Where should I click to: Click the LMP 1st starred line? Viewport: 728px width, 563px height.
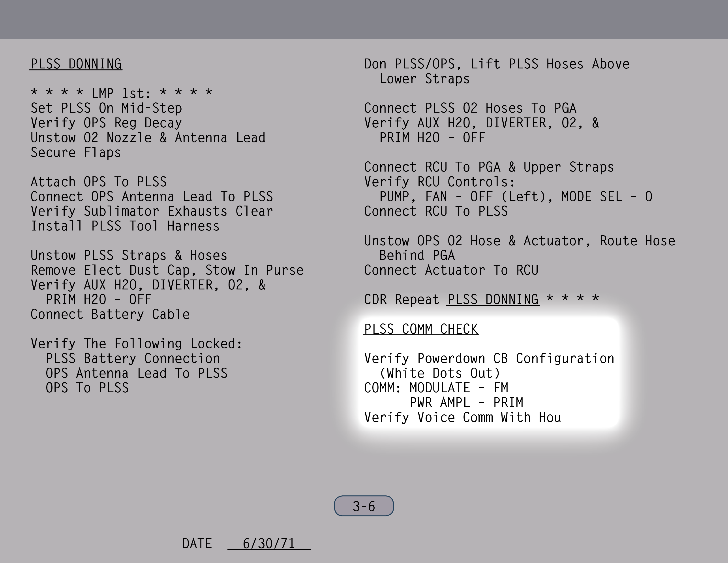(x=121, y=93)
